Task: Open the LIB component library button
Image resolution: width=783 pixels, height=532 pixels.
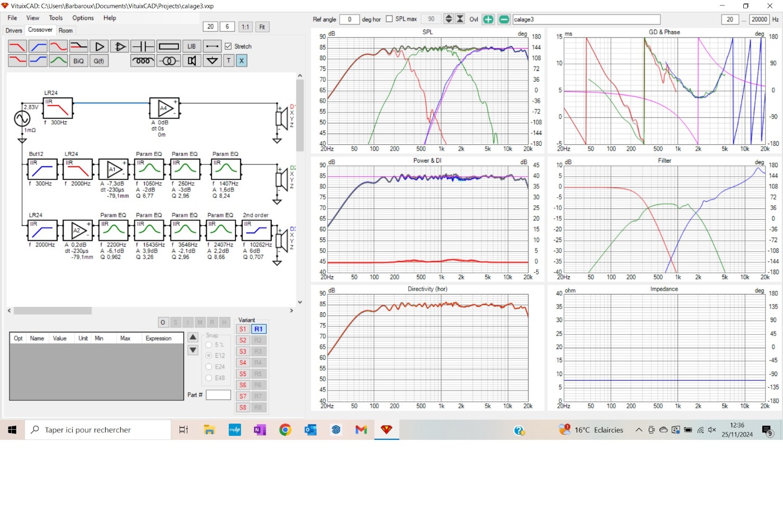Action: pos(191,46)
